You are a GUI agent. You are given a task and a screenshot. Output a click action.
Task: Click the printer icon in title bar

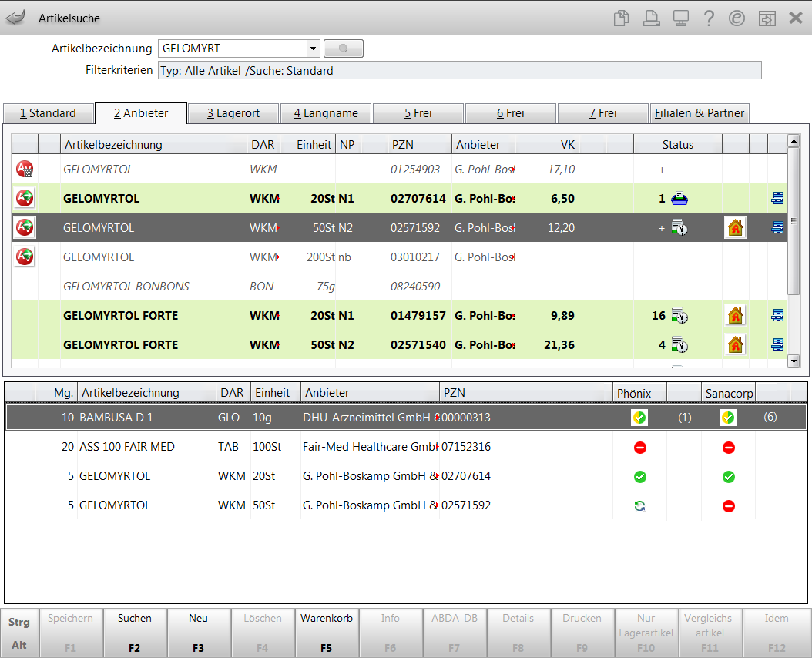click(651, 18)
